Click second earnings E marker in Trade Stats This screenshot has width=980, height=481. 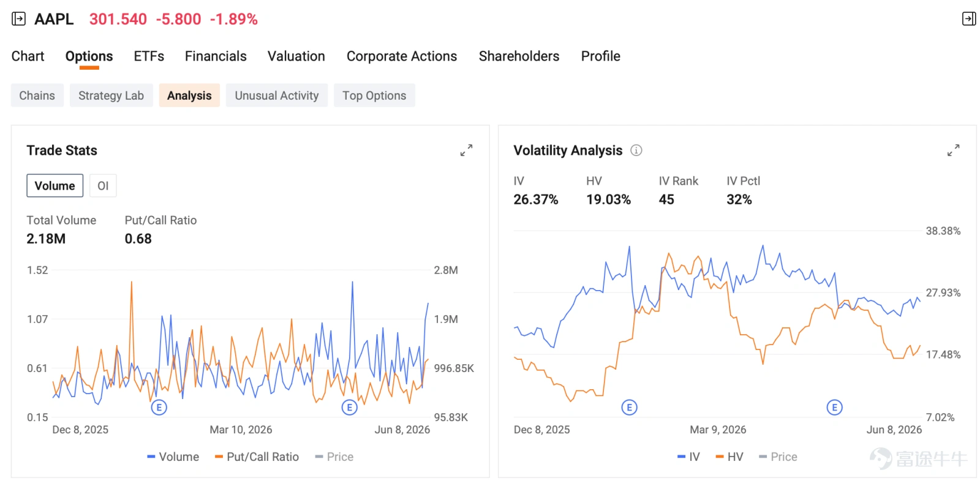(x=349, y=407)
